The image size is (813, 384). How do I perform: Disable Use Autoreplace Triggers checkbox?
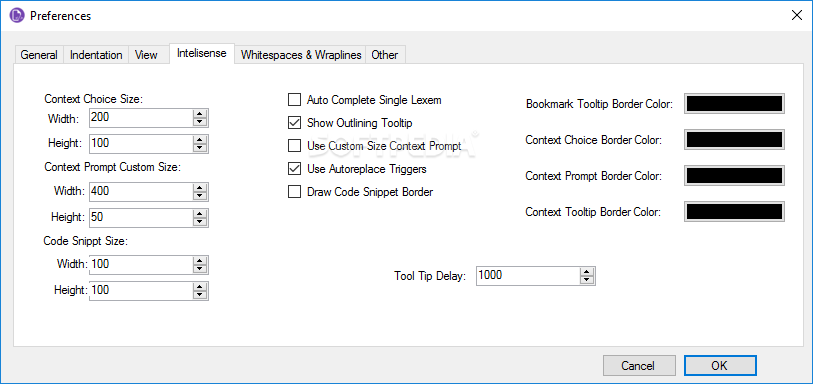click(x=294, y=169)
